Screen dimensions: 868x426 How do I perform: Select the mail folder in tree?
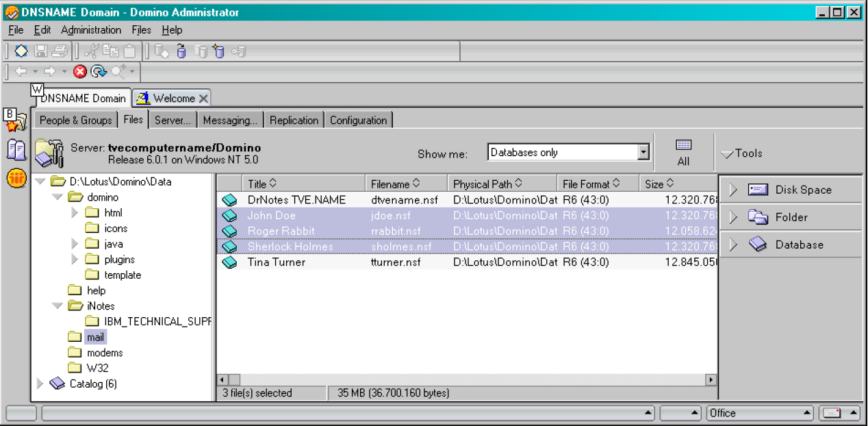point(95,337)
